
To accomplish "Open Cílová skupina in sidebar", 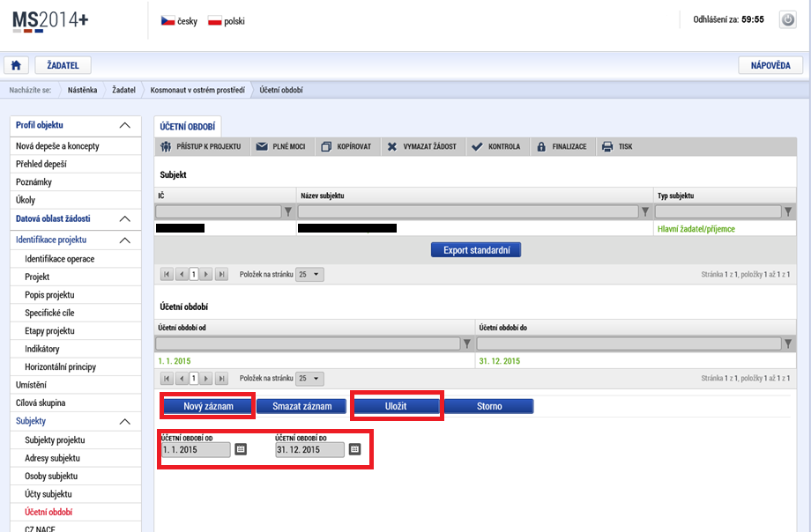I will point(76,403).
